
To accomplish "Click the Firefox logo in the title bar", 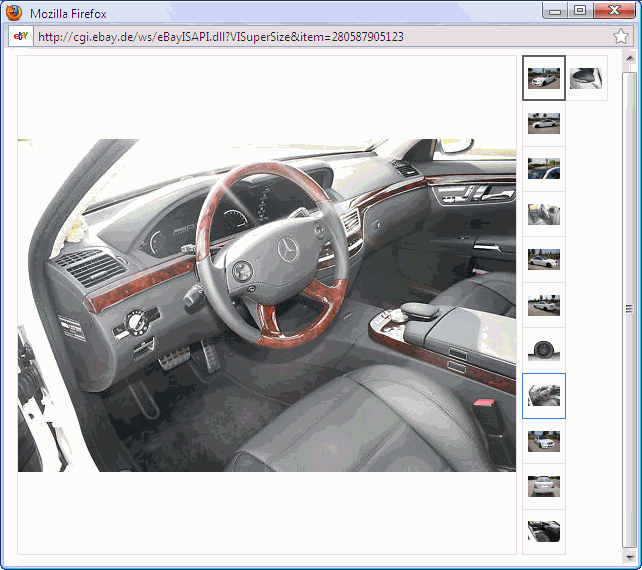I will (x=14, y=13).
